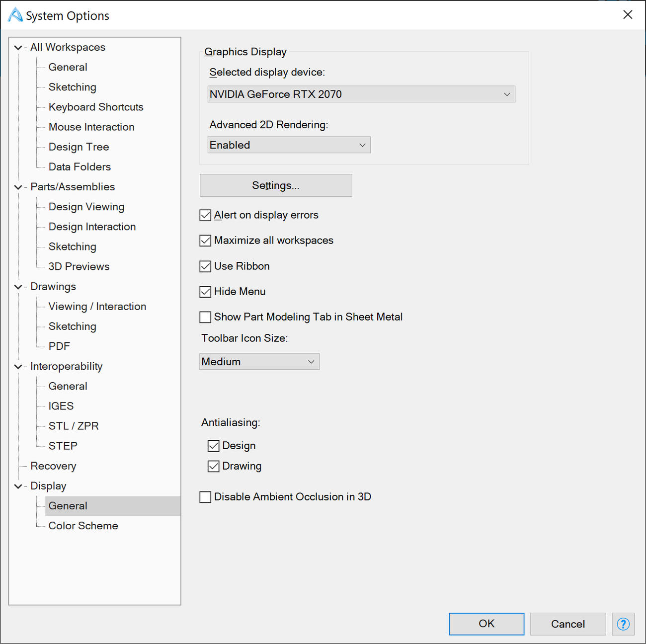Select Sketching under Drawings
Screen dimensions: 646x644
(73, 326)
